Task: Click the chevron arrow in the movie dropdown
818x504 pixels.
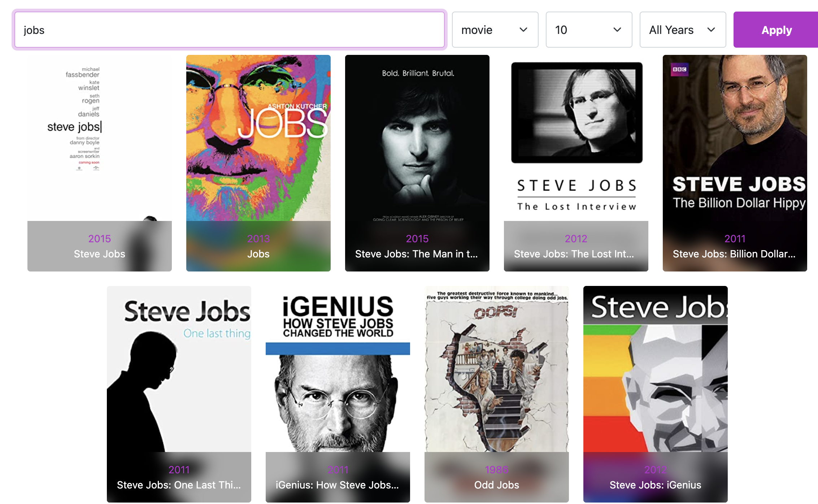Action: [523, 30]
